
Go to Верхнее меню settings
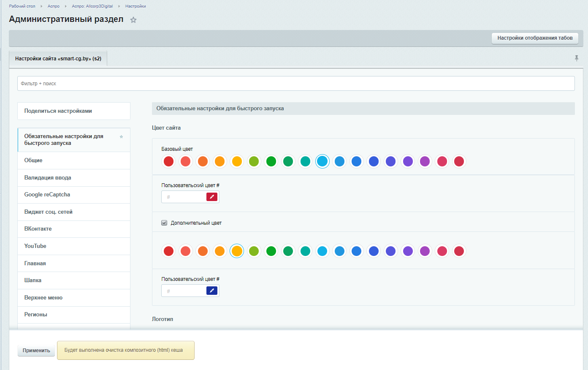(74, 298)
